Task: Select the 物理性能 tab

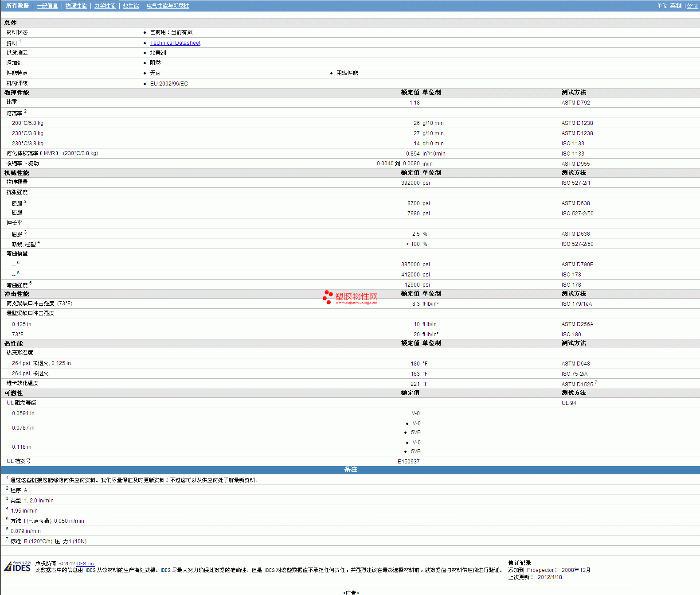Action: 76,6
